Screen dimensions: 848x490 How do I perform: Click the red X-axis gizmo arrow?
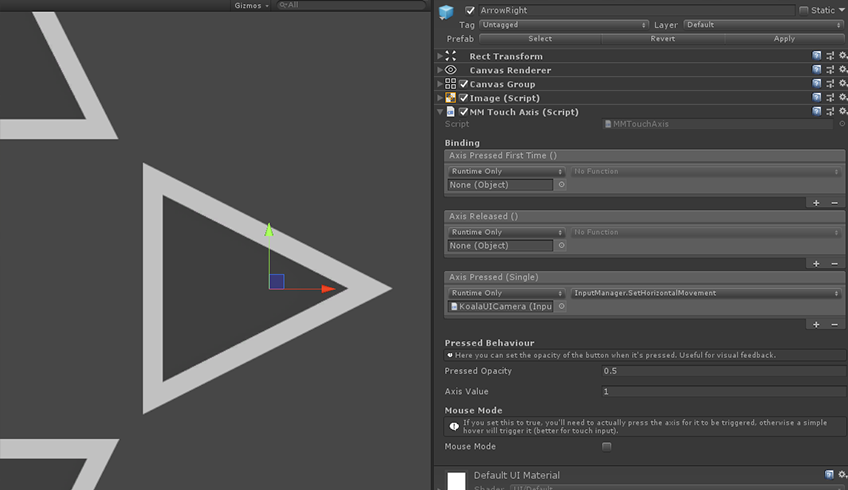(328, 289)
